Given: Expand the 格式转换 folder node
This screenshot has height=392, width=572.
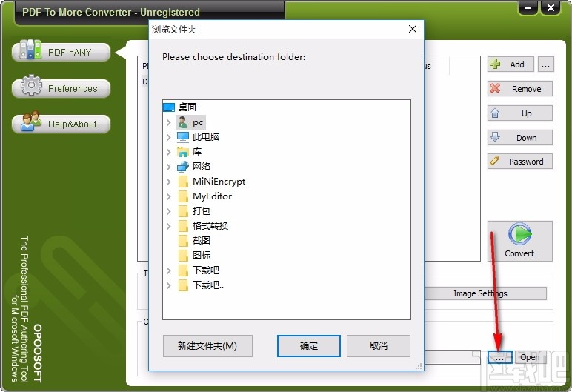Looking at the screenshot, I should tap(168, 226).
